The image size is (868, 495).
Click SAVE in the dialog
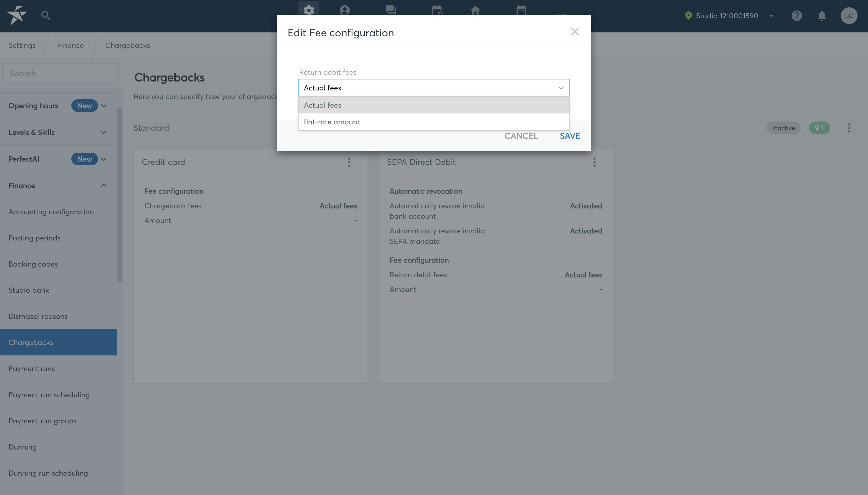point(570,136)
